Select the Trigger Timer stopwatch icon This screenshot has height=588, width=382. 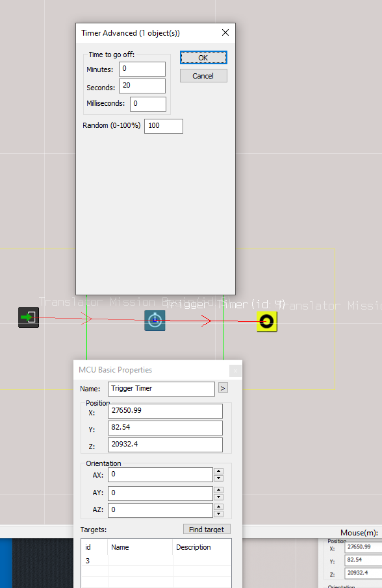pos(155,321)
